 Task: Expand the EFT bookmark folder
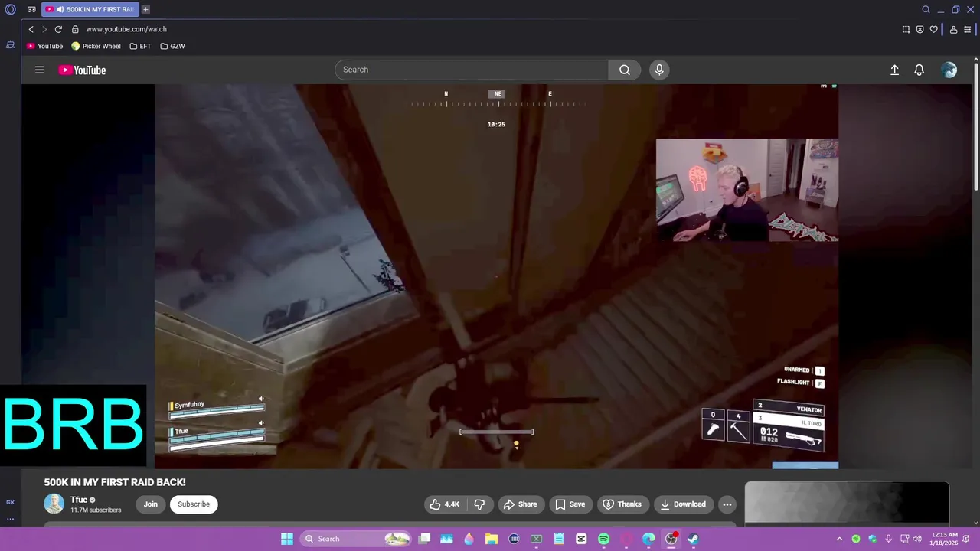(140, 46)
